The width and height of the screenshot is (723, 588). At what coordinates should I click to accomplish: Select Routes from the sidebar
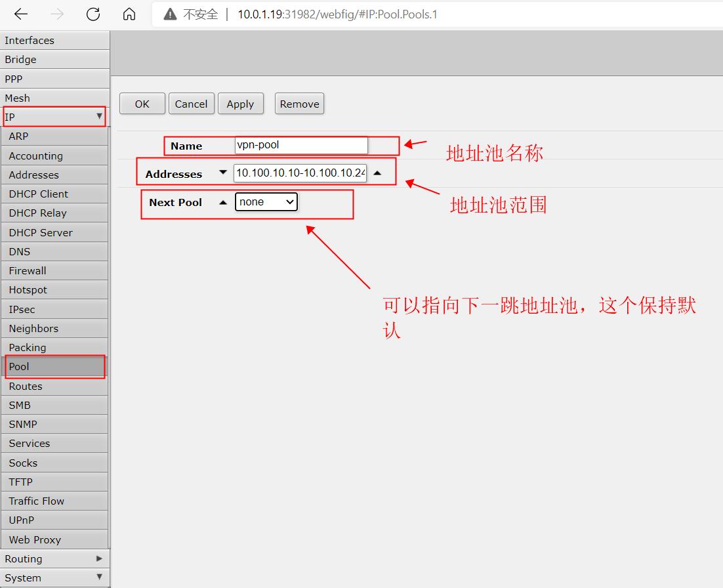(x=26, y=386)
